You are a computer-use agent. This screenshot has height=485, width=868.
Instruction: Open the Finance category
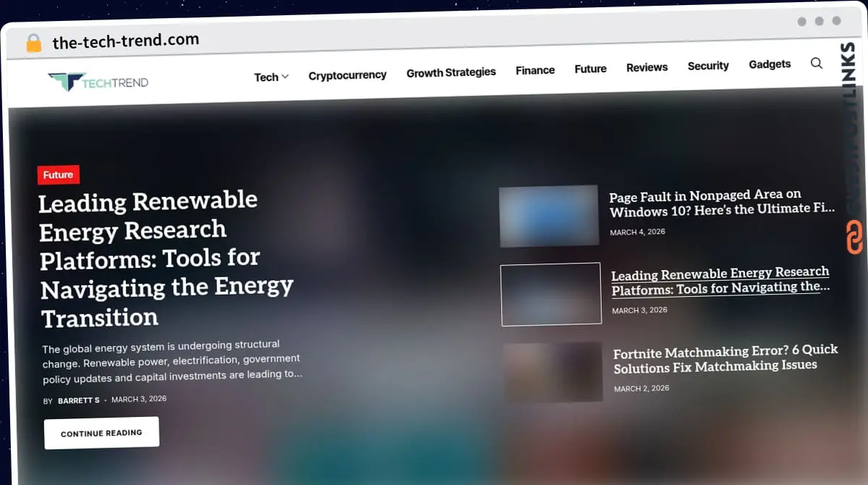[535, 70]
